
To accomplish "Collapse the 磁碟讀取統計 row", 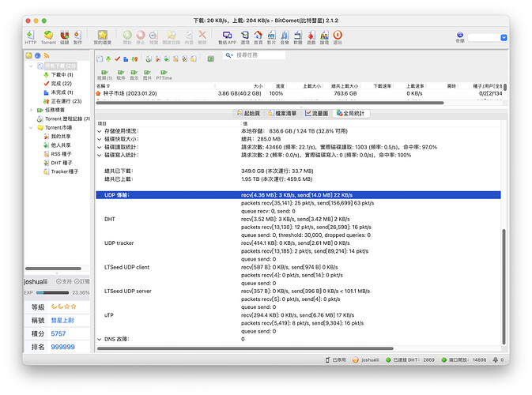I will click(99, 147).
